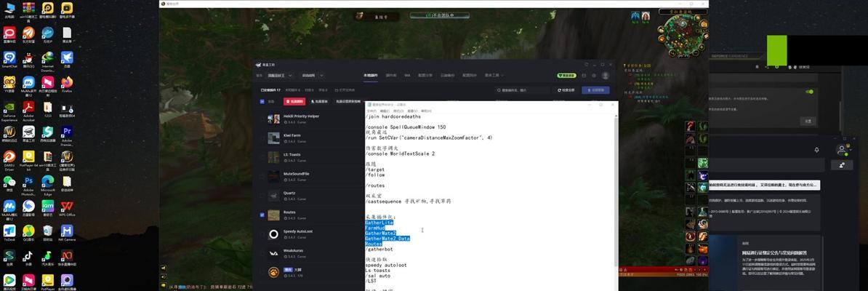Viewport: 868px width, 291px height.
Task: Click the open folder link in the addon manager
Action: click(x=346, y=89)
